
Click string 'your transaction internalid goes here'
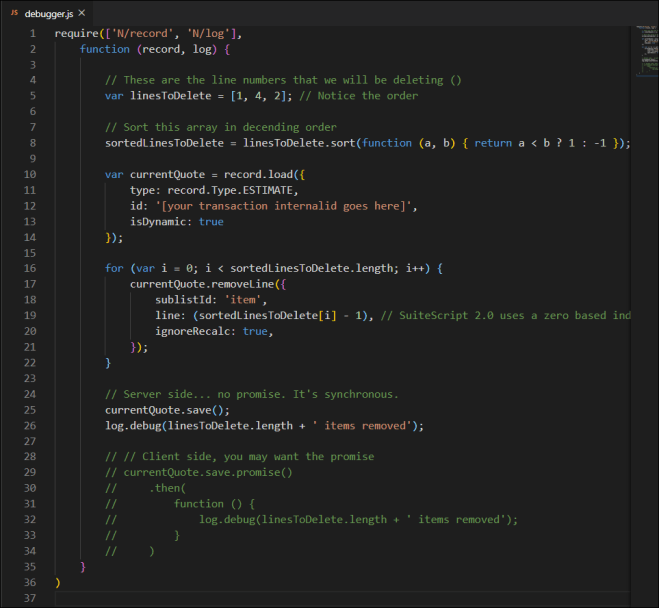[283, 206]
